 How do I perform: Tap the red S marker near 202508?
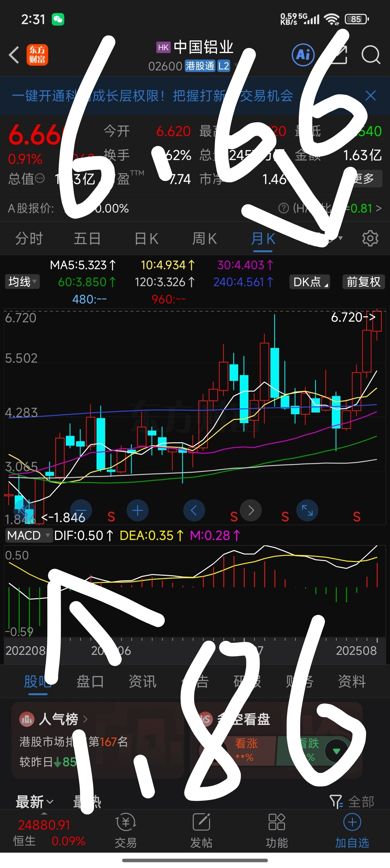coord(357,517)
